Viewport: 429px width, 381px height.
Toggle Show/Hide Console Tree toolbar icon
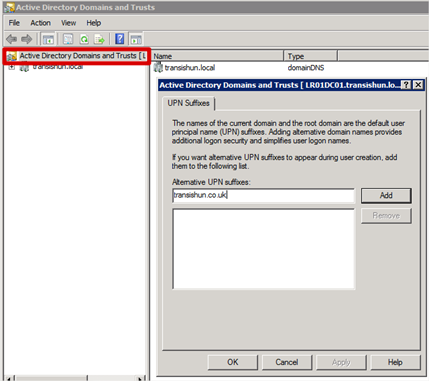click(48, 39)
